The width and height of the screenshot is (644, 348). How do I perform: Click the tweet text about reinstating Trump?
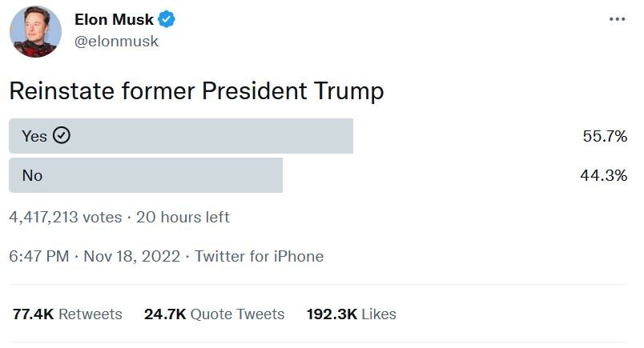196,91
